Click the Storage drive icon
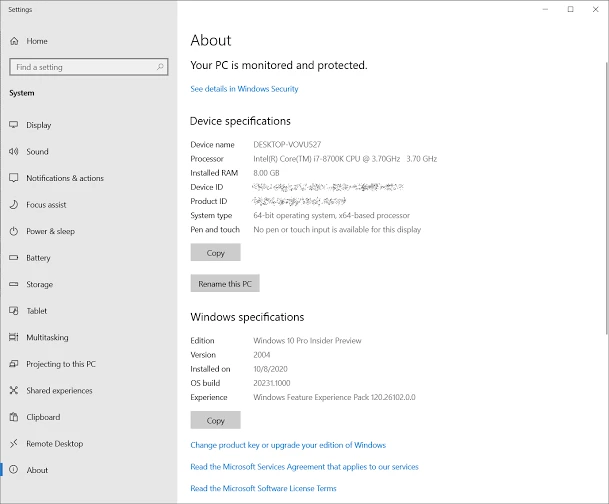The width and height of the screenshot is (609, 504). pos(14,284)
